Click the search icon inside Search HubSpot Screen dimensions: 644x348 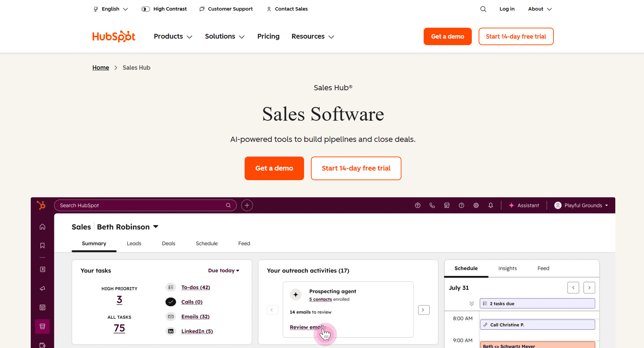[x=228, y=205]
